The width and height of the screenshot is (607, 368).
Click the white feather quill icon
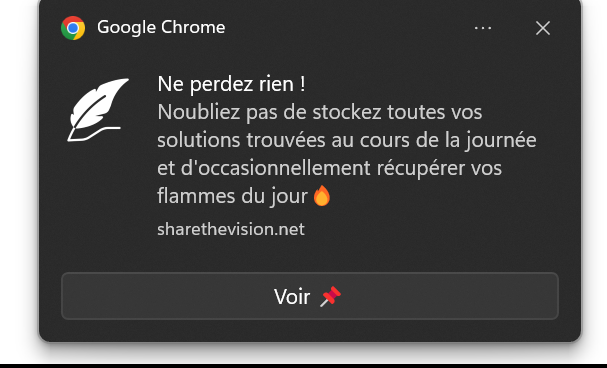(x=98, y=110)
